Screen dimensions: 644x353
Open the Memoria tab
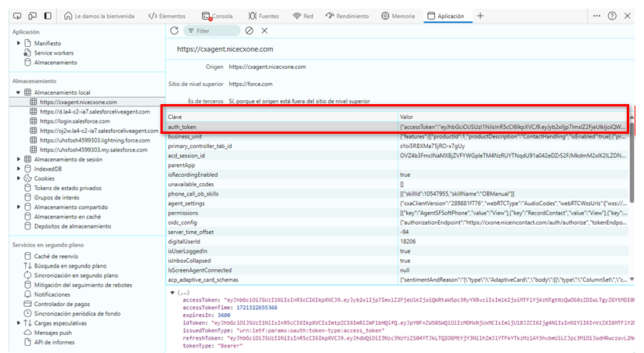[x=398, y=16]
